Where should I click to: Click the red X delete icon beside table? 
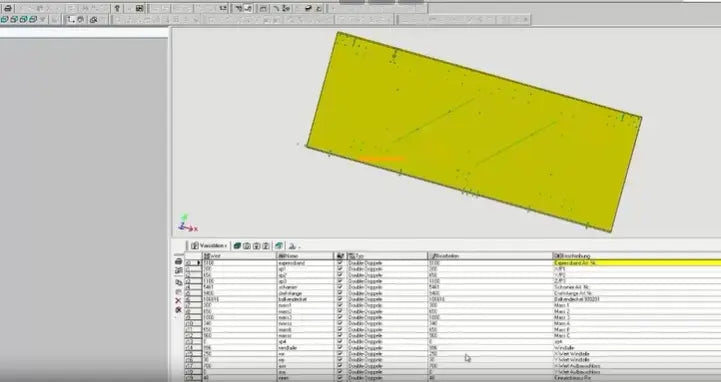coord(178,301)
